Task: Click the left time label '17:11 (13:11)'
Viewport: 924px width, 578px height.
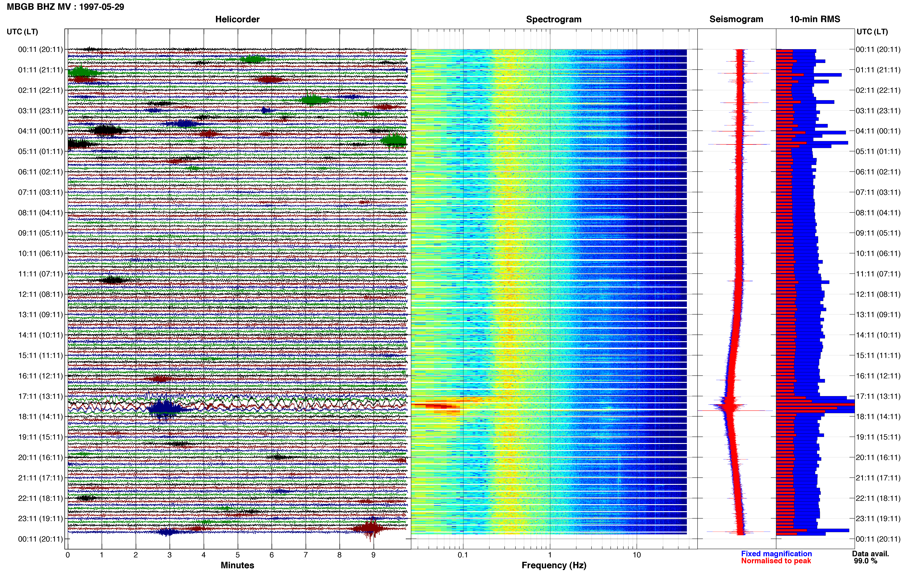Action: 41,396
